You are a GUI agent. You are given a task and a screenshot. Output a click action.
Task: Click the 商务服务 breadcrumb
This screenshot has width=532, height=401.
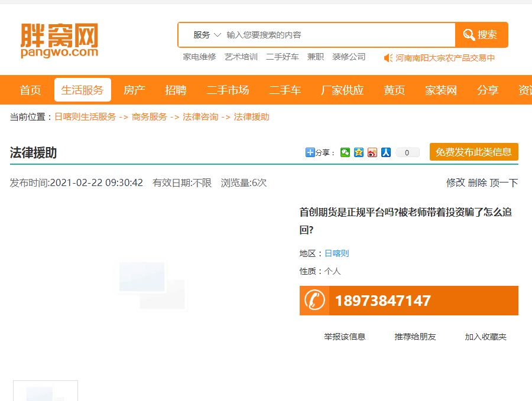(150, 117)
